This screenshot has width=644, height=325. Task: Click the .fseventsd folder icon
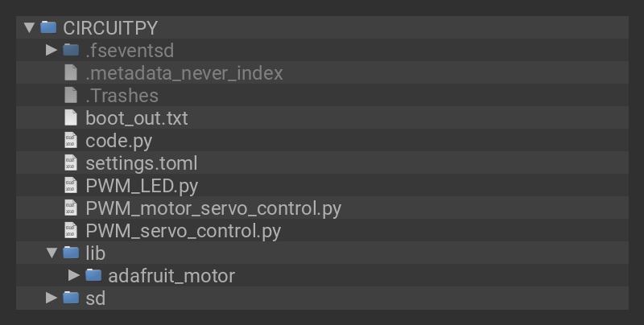click(71, 50)
